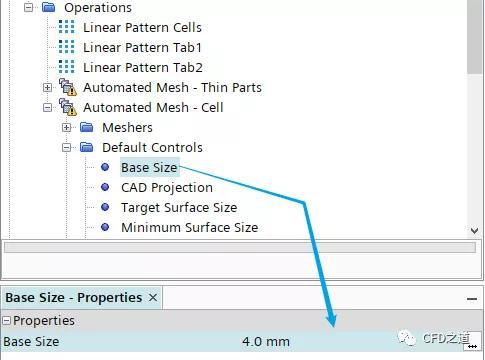Click the Linear Pattern Tab2 grid icon
Viewport: 485px width, 360px height.
(66, 67)
